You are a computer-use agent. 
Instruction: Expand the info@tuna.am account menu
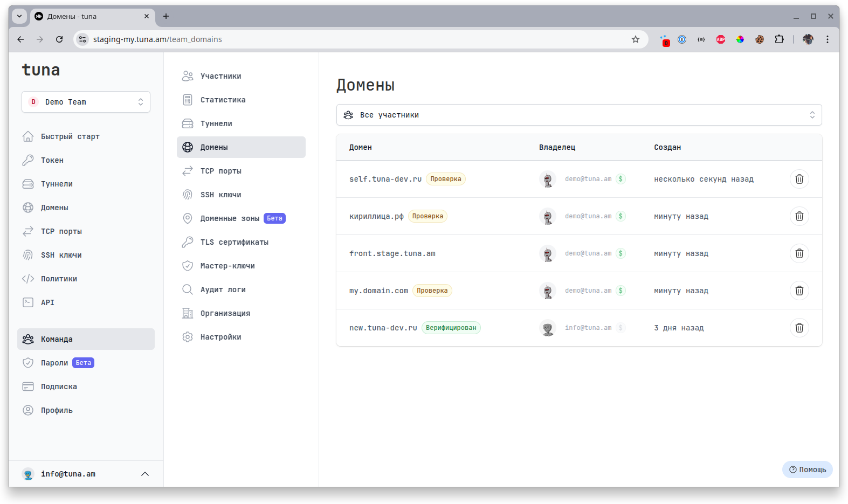pos(86,474)
